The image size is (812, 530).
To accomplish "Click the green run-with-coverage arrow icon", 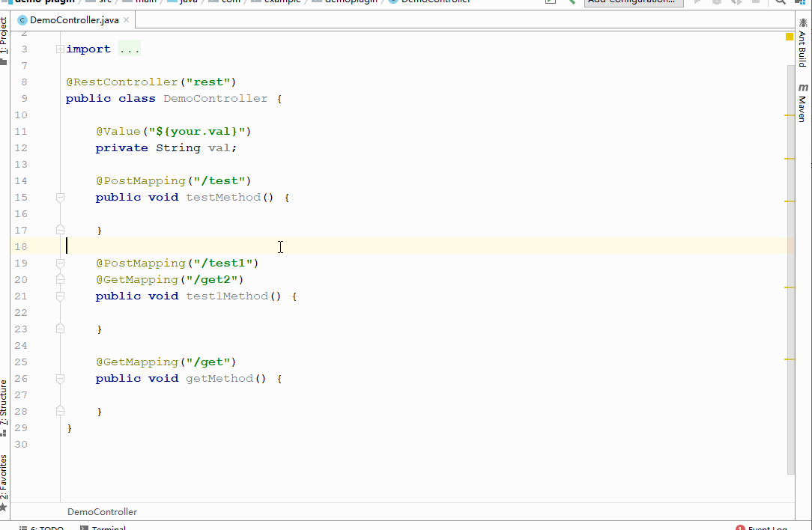I will coord(737,3).
